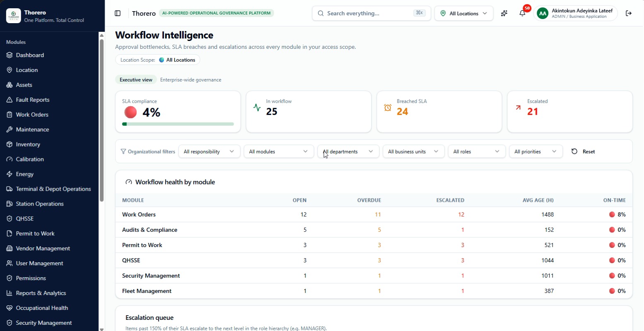Select the Executive view tab
This screenshot has height=331, width=644.
136,80
